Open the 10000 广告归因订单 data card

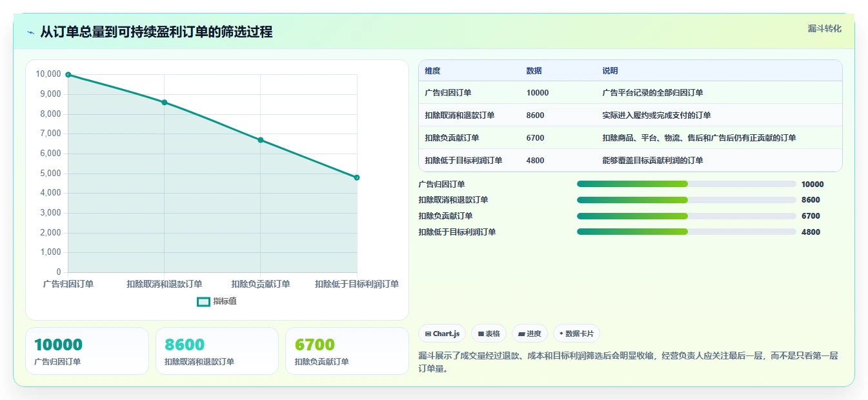(87, 351)
